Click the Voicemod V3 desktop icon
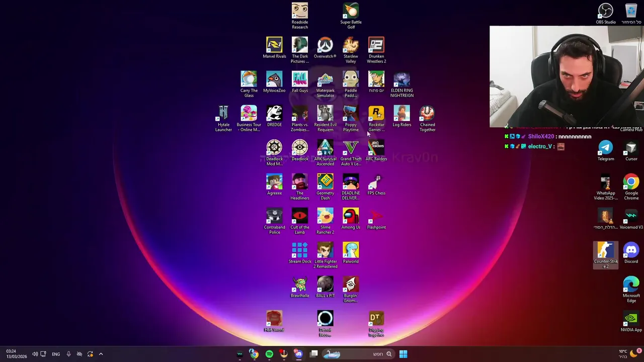Viewport: 644px width, 362px height. coord(631,219)
